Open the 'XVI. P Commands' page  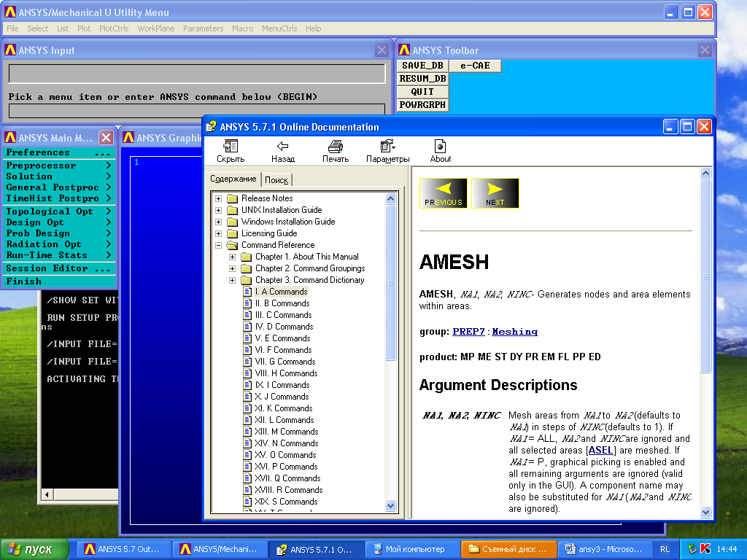(x=286, y=467)
